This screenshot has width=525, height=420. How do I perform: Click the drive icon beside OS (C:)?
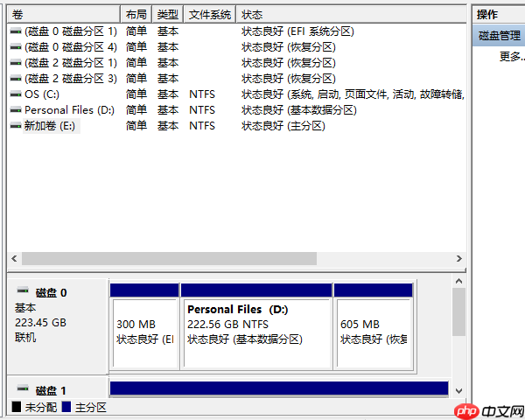[16, 94]
